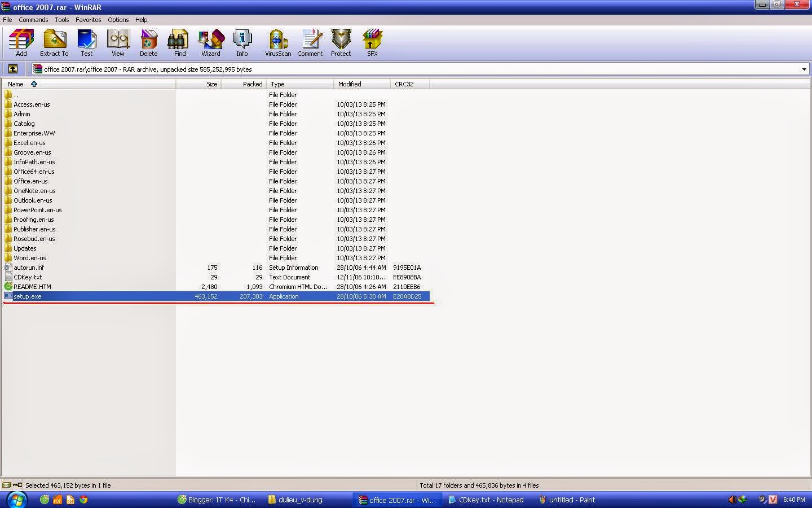
Task: Open the Comment tool
Action: click(x=310, y=43)
